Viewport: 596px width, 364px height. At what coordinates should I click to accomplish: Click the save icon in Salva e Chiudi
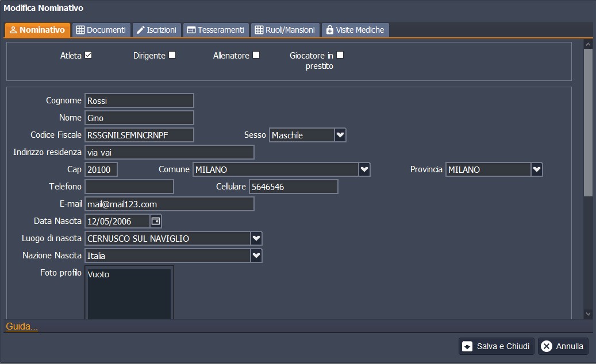[x=467, y=346]
